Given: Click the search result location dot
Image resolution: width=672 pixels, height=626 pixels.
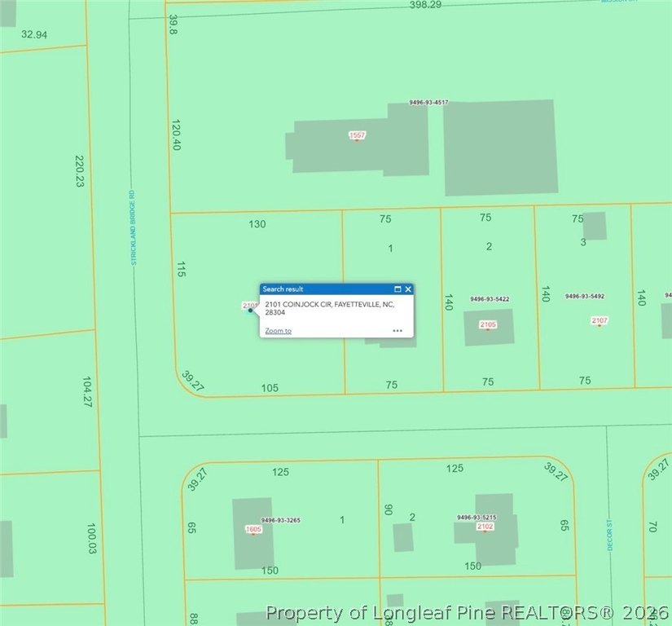Looking at the screenshot, I should click(250, 310).
